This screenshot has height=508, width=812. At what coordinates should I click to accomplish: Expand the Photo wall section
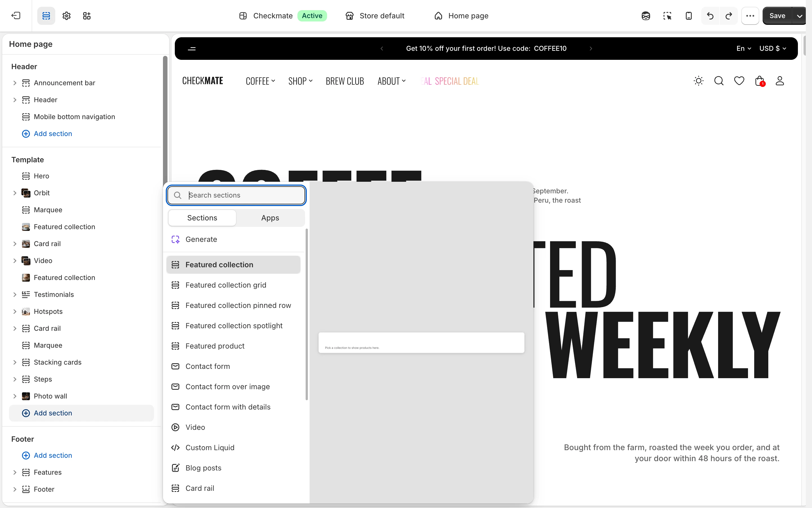click(15, 396)
